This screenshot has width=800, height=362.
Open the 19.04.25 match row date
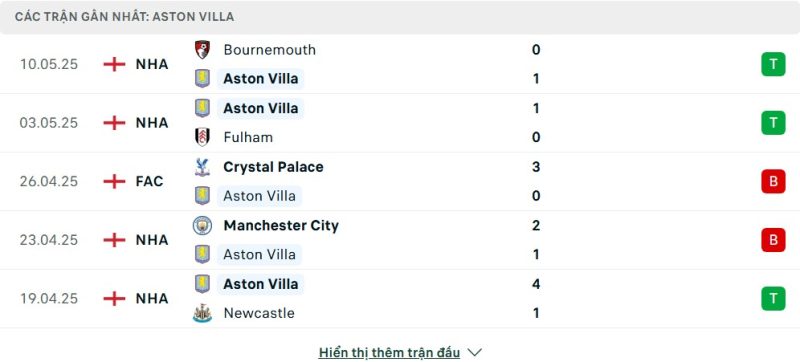(x=49, y=298)
